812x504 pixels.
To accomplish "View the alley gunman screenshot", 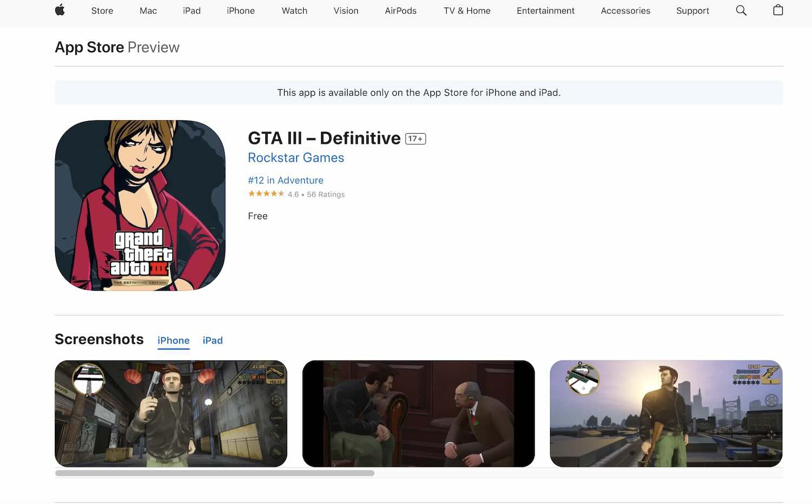I will tap(171, 414).
